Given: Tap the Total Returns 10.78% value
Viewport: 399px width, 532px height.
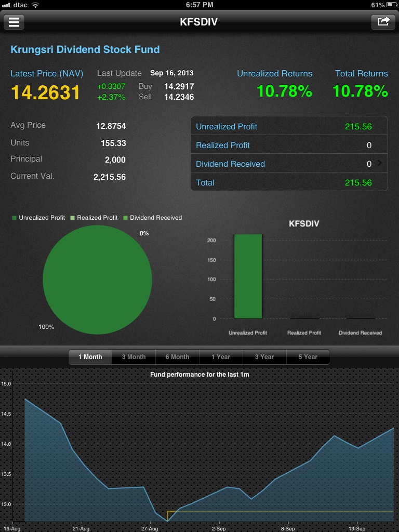Looking at the screenshot, I should (361, 91).
